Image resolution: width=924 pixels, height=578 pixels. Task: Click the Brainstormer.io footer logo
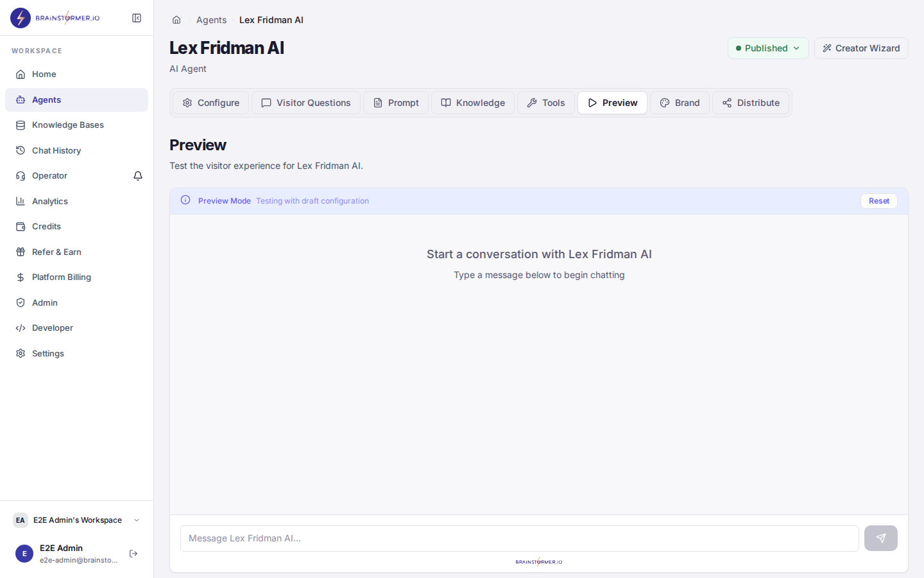pyautogui.click(x=539, y=562)
